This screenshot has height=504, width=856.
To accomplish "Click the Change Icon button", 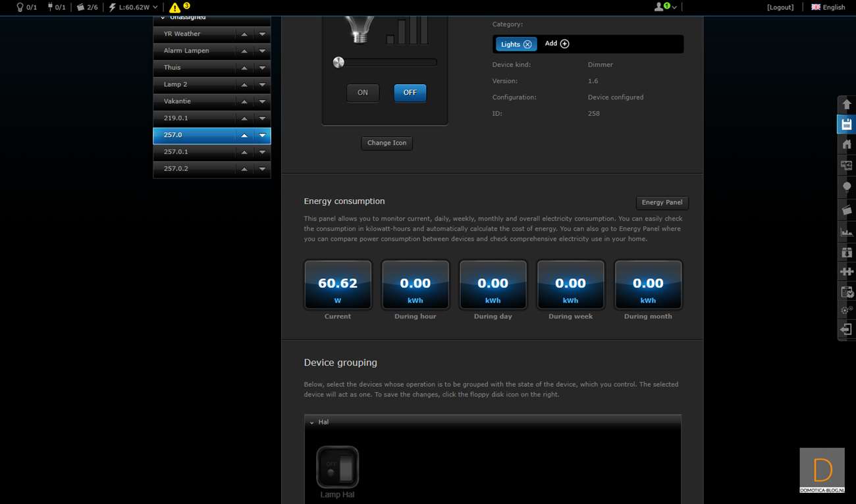I will click(387, 143).
